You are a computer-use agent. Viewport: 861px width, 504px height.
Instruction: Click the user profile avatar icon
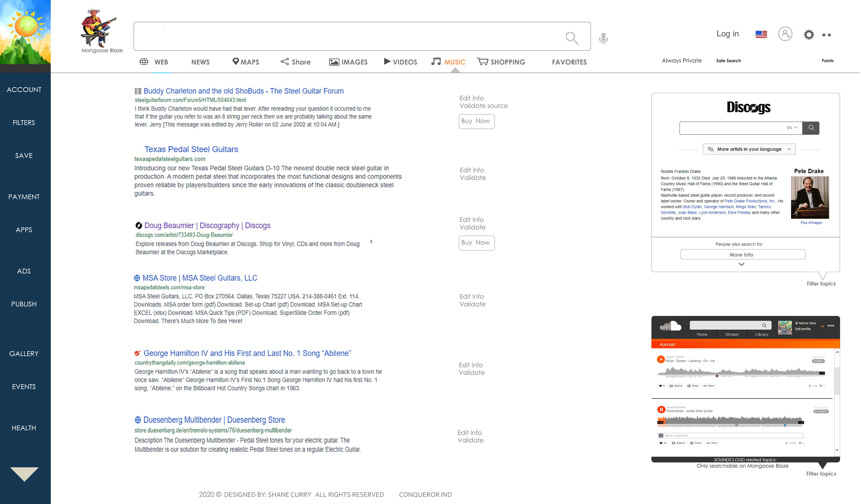click(x=786, y=34)
